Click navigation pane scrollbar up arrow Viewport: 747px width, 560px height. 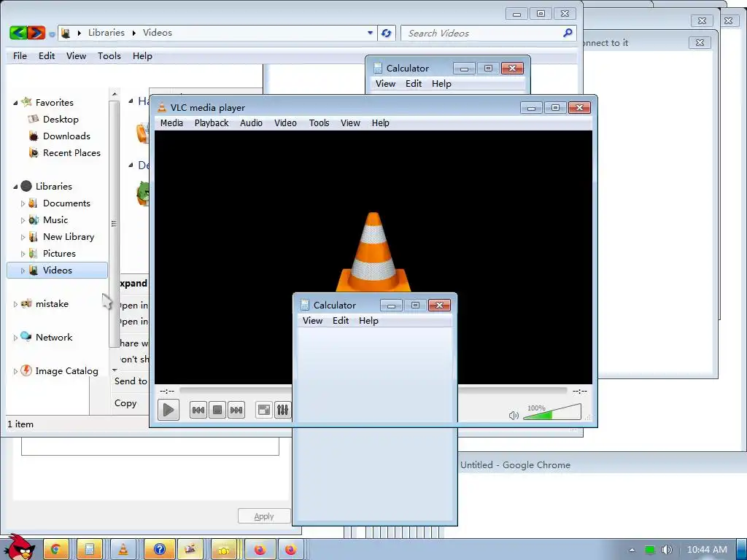tap(115, 94)
